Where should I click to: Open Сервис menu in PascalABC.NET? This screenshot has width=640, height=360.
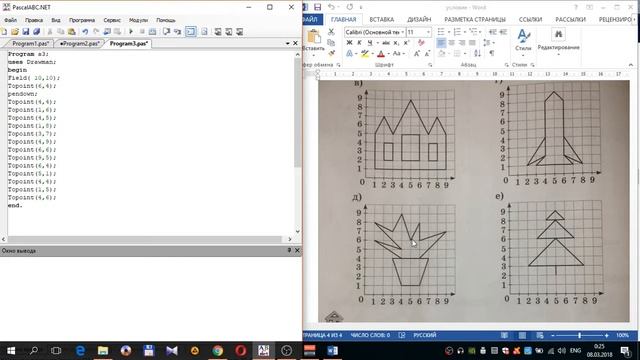[x=112, y=20]
